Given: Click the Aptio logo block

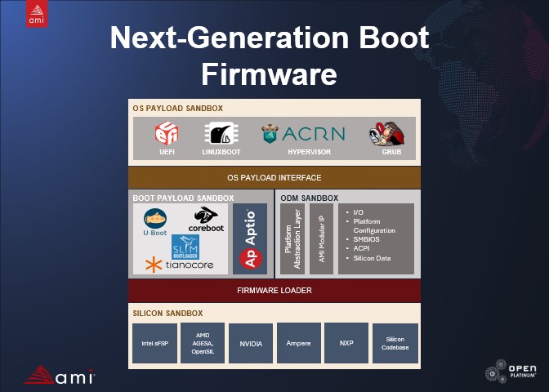Looking at the screenshot, I should pyautogui.click(x=250, y=238).
